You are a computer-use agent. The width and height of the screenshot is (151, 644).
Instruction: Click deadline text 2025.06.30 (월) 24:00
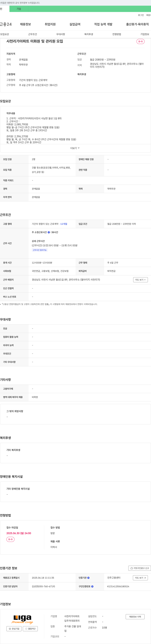[19, 533]
